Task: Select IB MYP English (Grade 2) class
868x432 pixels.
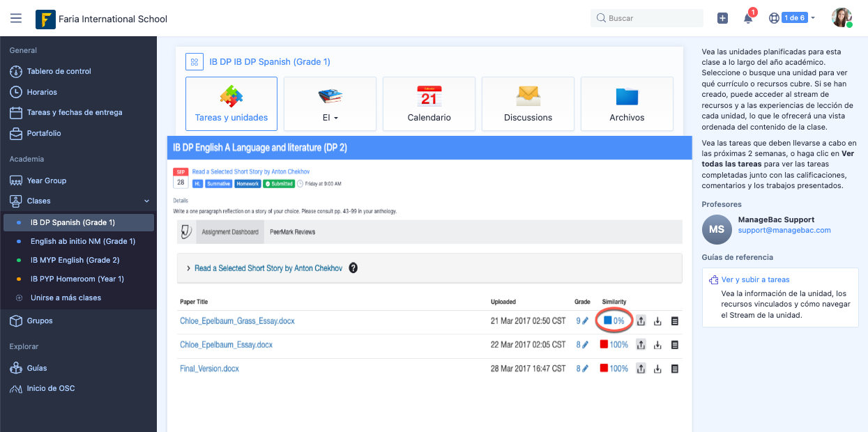Action: [x=75, y=260]
